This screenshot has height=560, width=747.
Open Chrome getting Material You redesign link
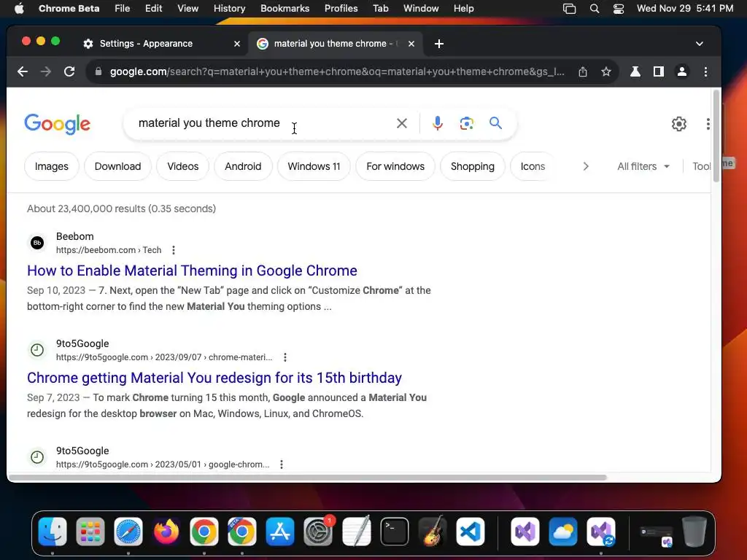pos(214,378)
